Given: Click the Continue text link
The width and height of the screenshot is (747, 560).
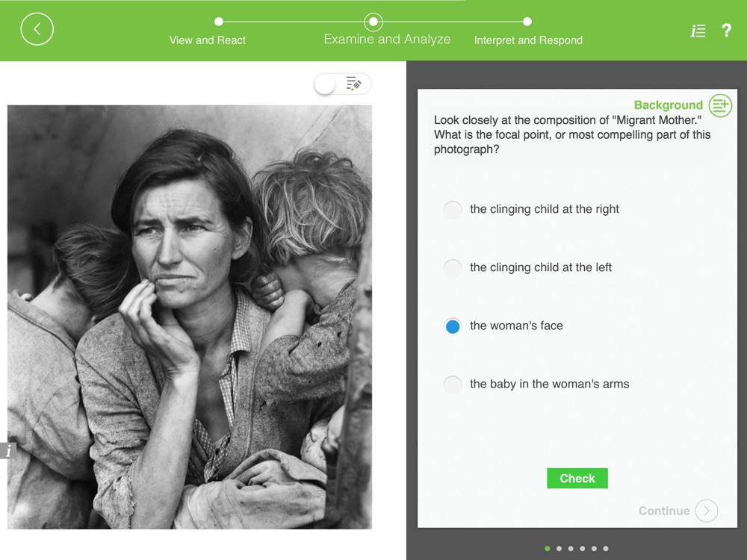Looking at the screenshot, I should 664,511.
